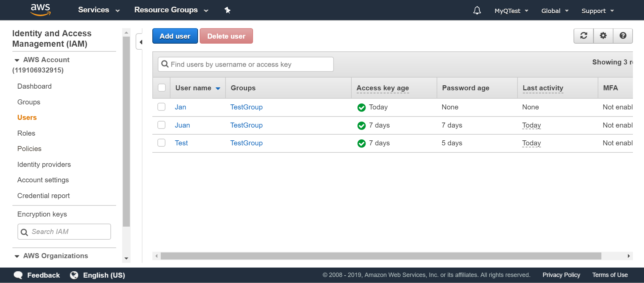The height and width of the screenshot is (283, 644).
Task: Click the Add user button
Action: pyautogui.click(x=175, y=36)
